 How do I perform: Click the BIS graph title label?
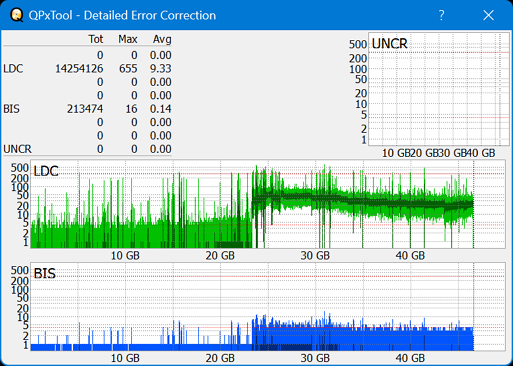tap(45, 273)
